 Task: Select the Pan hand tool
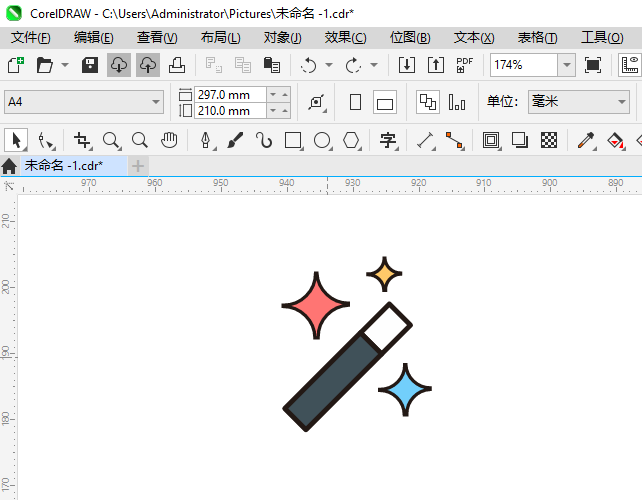click(169, 140)
